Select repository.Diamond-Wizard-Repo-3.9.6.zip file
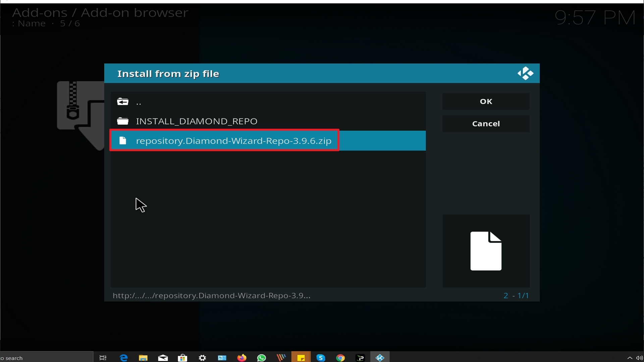Image resolution: width=644 pixels, height=362 pixels. click(x=268, y=141)
